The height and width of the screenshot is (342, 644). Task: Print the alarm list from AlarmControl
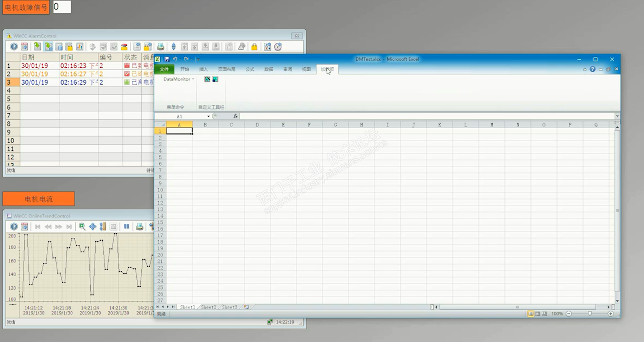[x=161, y=47]
